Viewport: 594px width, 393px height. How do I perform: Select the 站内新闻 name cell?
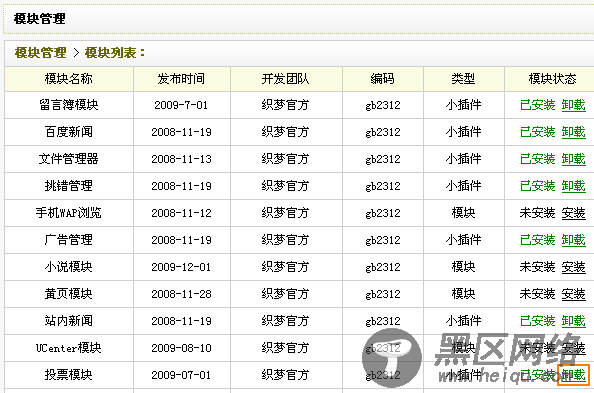(69, 321)
